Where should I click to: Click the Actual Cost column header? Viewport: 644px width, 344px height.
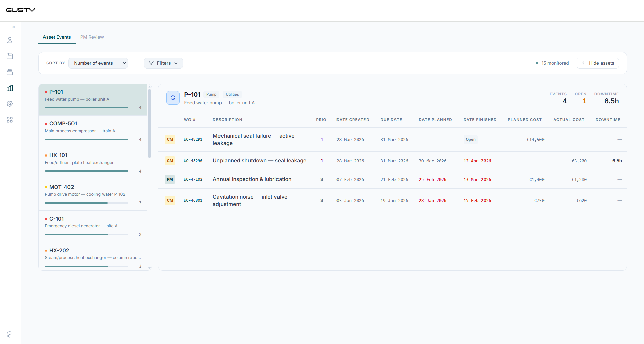tap(569, 120)
